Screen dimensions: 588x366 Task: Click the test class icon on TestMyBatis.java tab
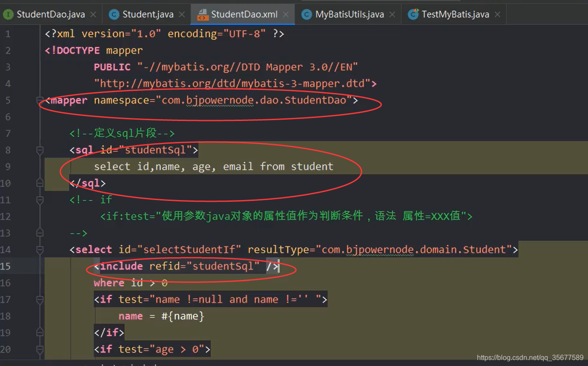413,14
